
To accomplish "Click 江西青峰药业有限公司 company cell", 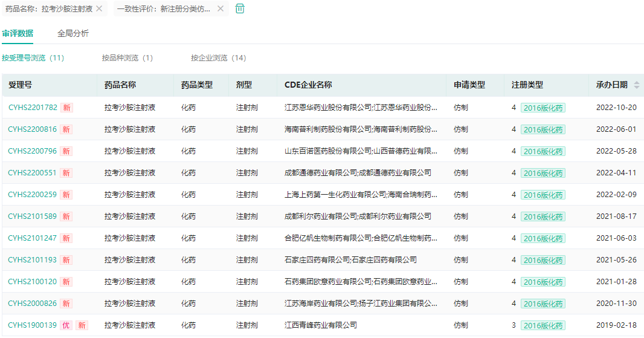I will (320, 325).
